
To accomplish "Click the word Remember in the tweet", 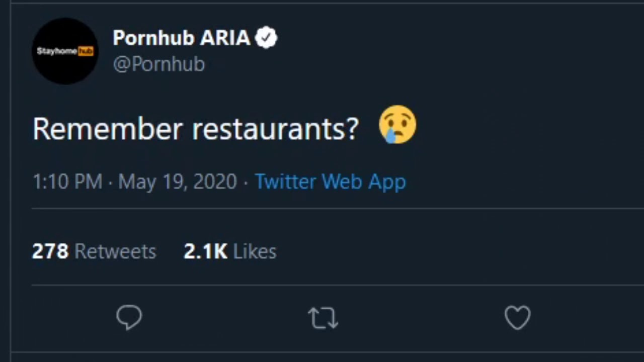I will (x=107, y=129).
